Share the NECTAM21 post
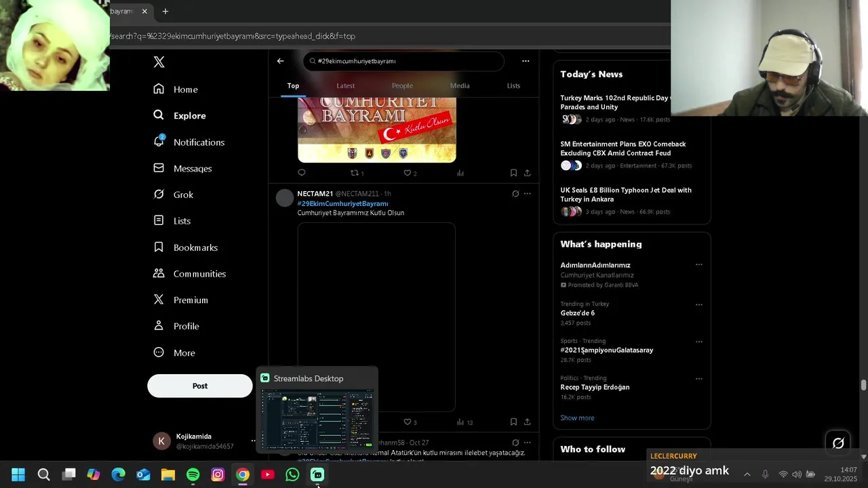 coord(527,422)
